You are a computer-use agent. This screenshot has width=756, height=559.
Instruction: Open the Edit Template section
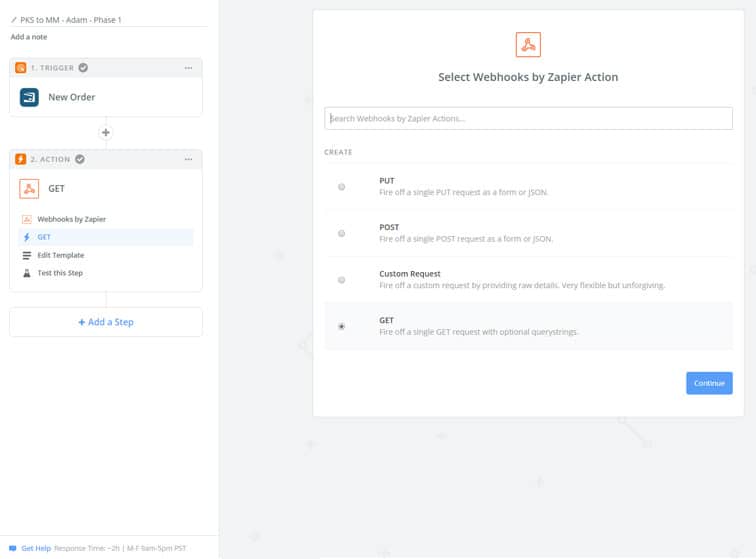[x=60, y=255]
